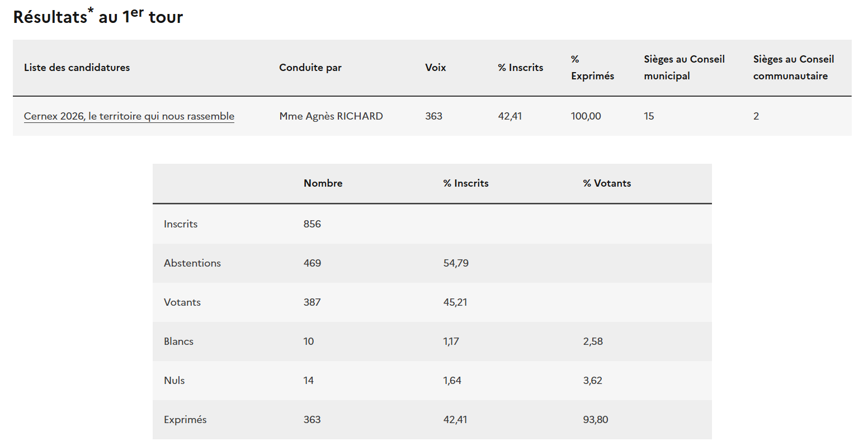Click the Nombre column header

[x=323, y=183]
